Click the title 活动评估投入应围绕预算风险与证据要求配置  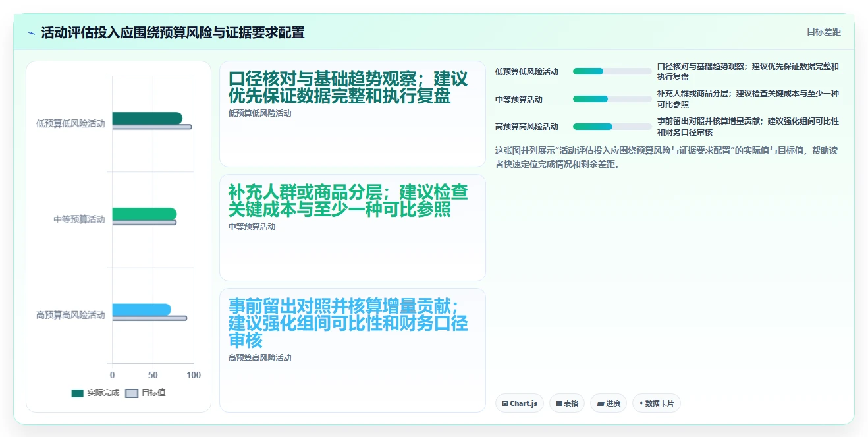173,33
